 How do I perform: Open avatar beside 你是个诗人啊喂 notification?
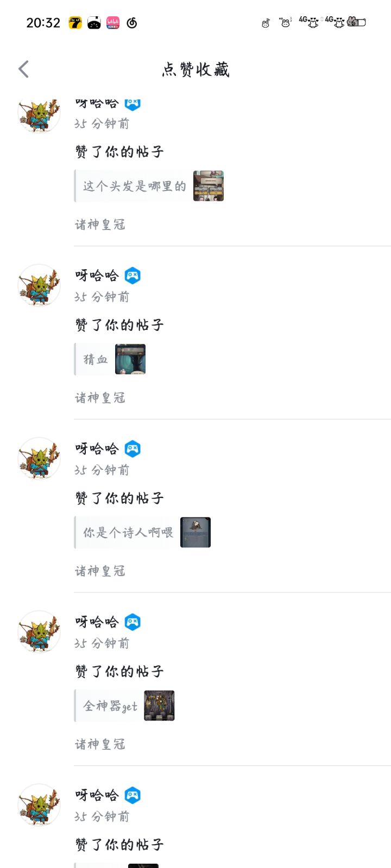tap(39, 458)
